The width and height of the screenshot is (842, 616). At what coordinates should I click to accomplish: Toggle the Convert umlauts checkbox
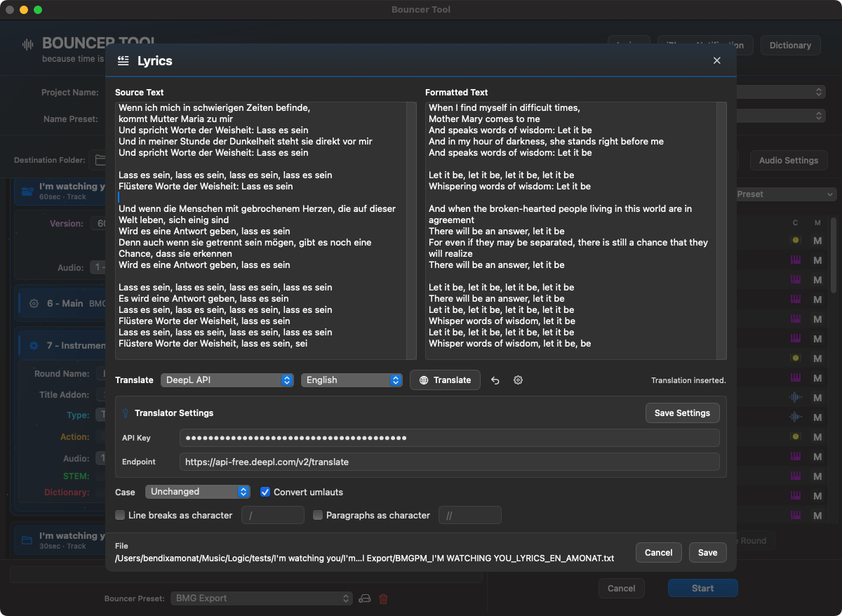(265, 492)
